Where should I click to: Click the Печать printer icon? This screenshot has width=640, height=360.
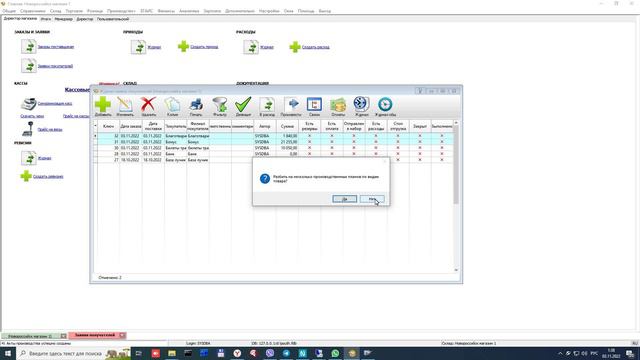(196, 105)
